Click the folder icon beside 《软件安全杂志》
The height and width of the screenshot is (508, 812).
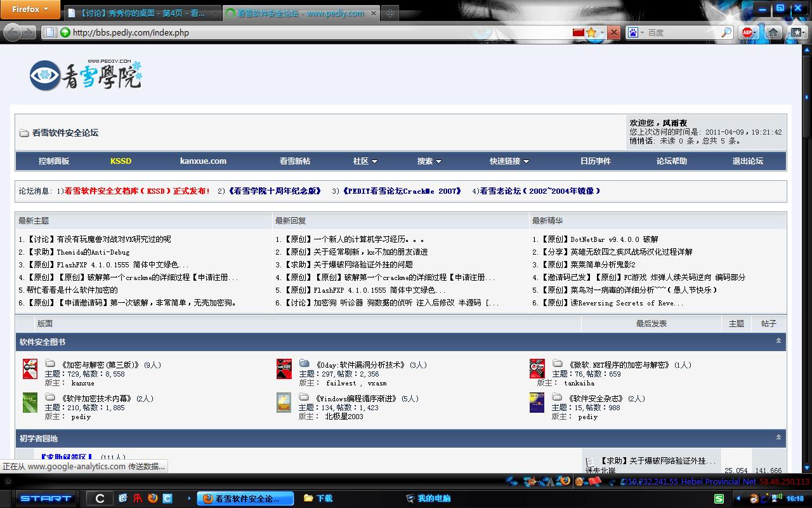(557, 398)
